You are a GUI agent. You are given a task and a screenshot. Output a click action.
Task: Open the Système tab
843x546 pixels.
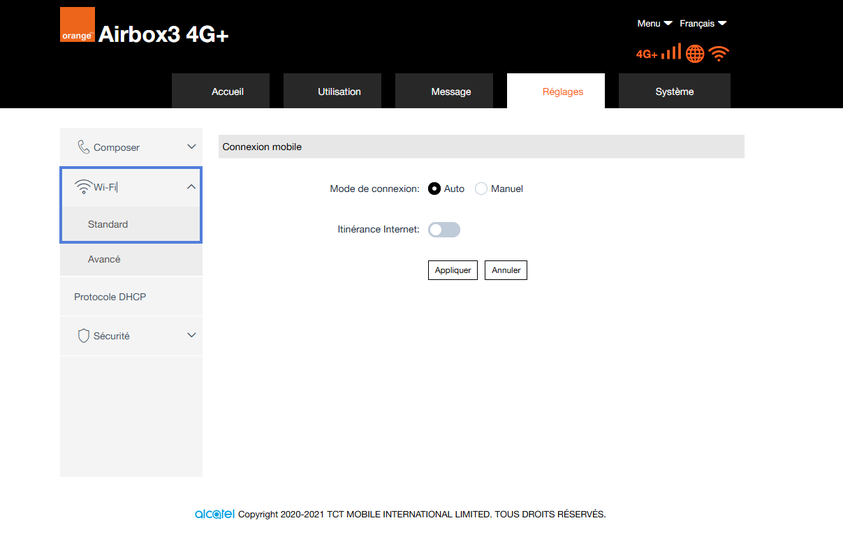tap(675, 91)
